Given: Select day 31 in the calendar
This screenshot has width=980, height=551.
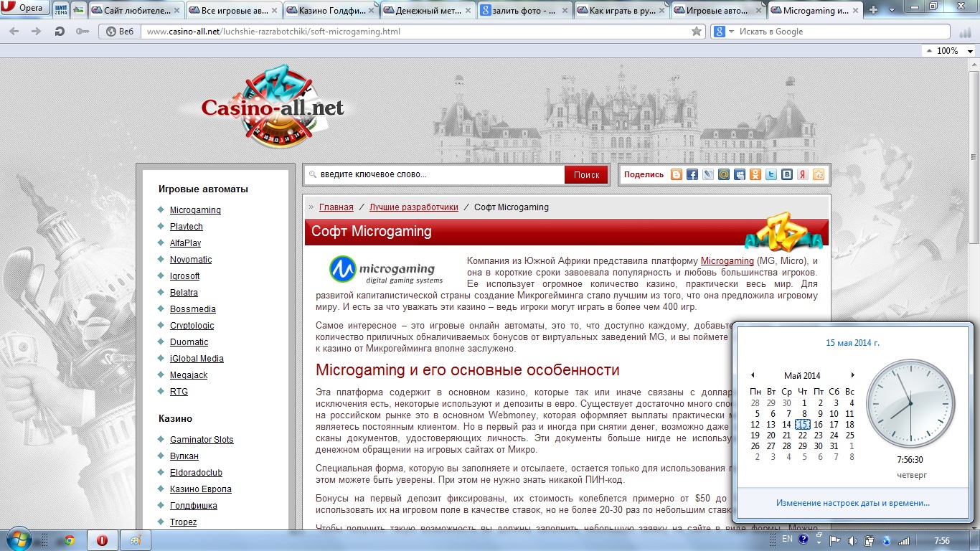Looking at the screenshot, I should coord(834,446).
